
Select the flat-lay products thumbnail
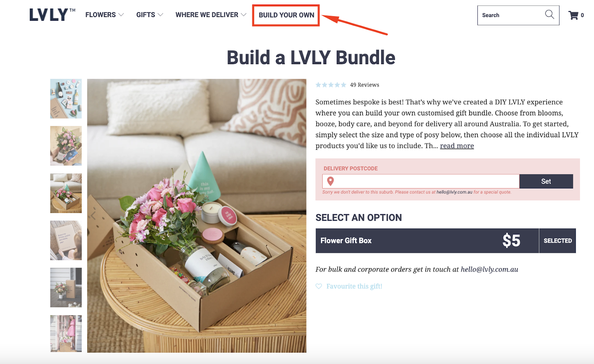66,99
